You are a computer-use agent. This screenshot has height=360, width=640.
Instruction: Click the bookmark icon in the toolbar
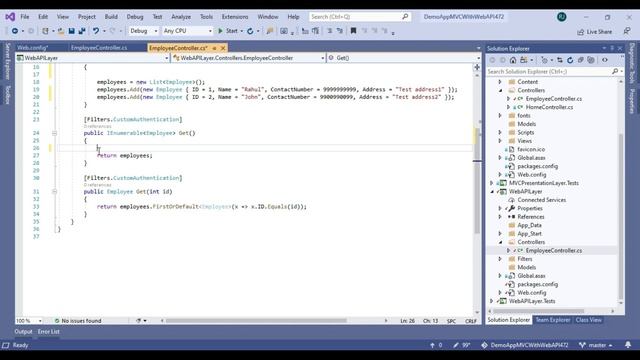coord(353,31)
